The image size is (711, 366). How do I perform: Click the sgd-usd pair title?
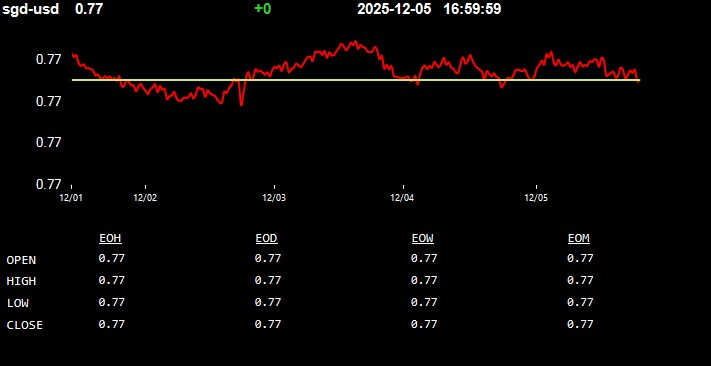pos(31,9)
